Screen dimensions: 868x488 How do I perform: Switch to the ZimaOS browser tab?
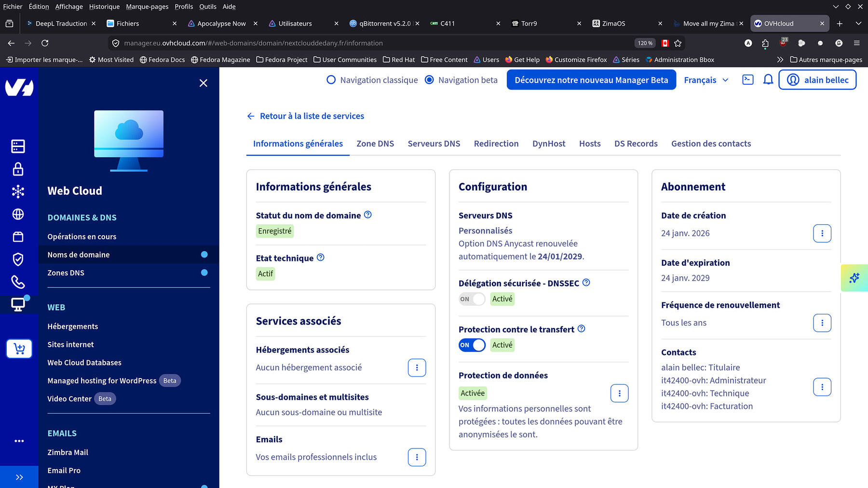click(627, 23)
